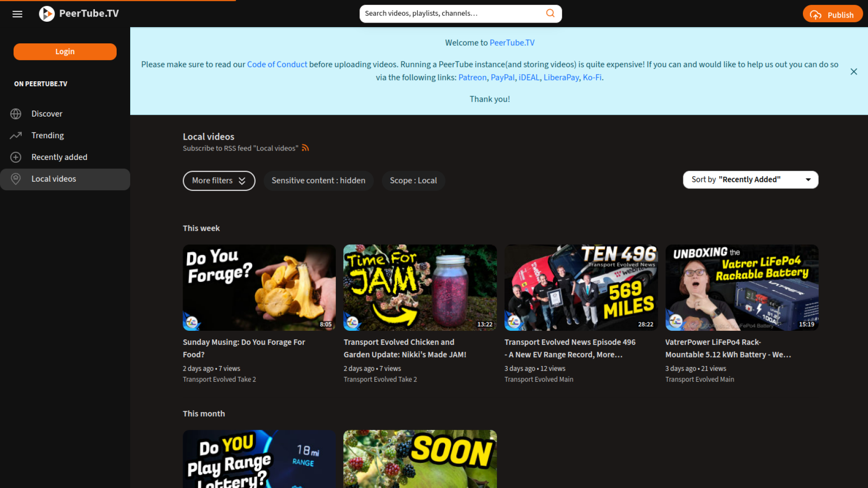Screen dimensions: 868x488
Task: Toggle the Sensitive content hidden filter
Action: [x=318, y=180]
